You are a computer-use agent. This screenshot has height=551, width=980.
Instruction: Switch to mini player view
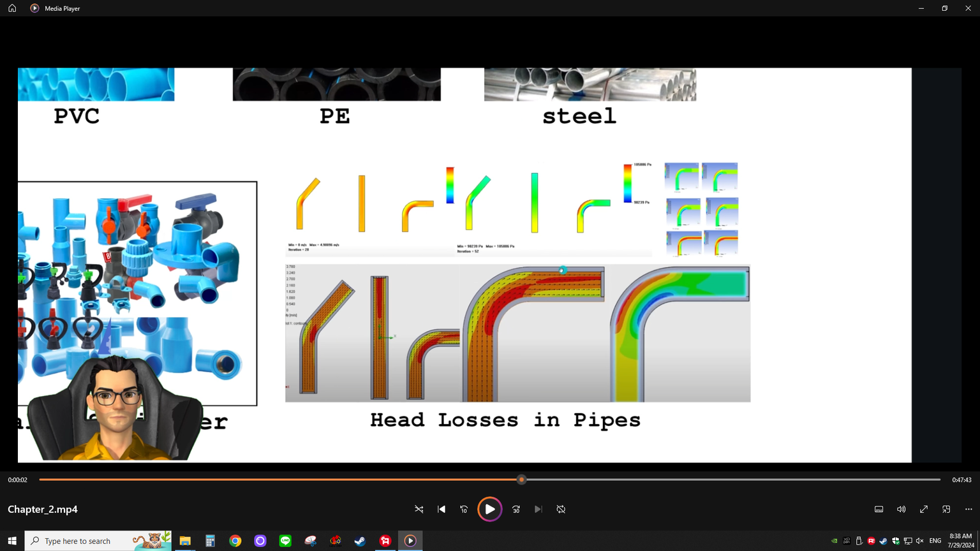click(946, 509)
